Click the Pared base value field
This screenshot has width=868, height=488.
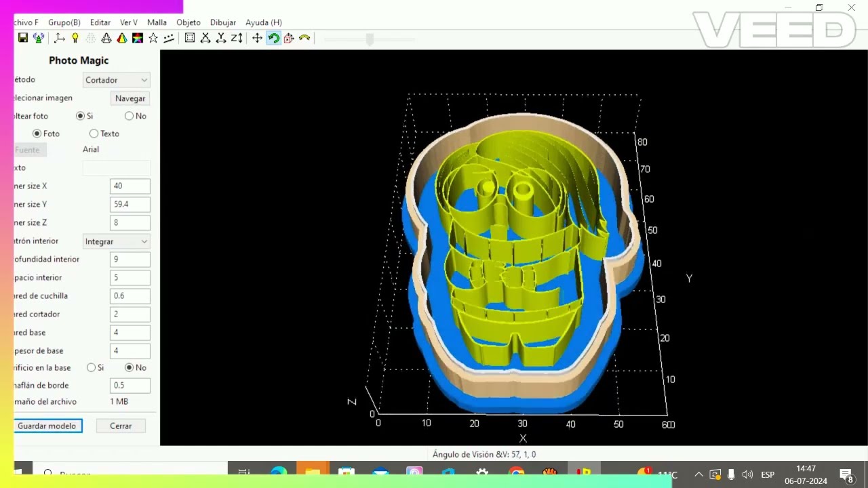pyautogui.click(x=130, y=332)
